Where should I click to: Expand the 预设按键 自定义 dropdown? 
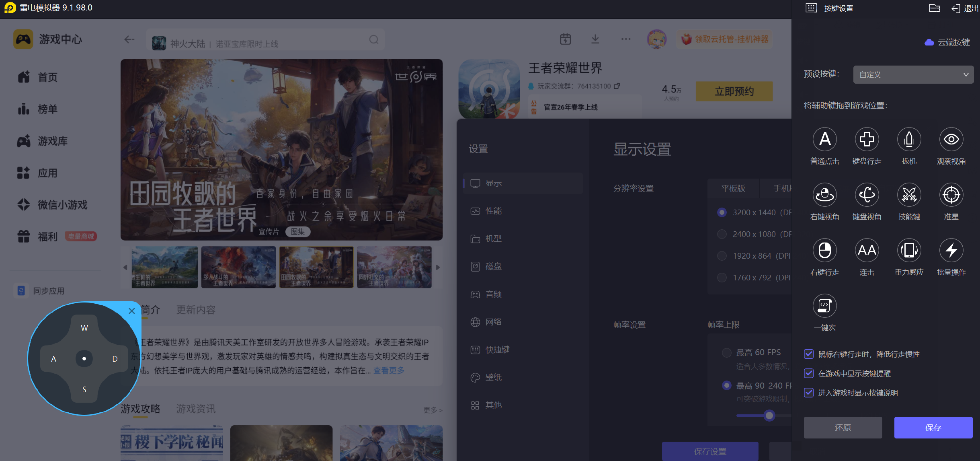(913, 75)
